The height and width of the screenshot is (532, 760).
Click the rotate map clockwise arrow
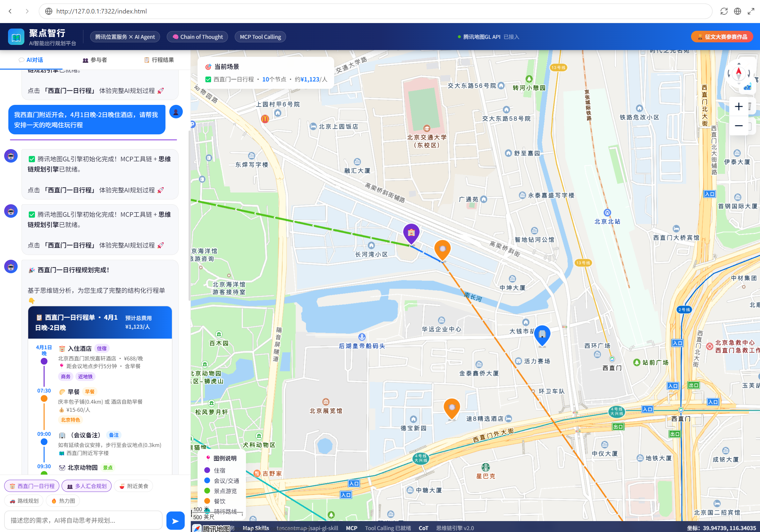(x=749, y=73)
